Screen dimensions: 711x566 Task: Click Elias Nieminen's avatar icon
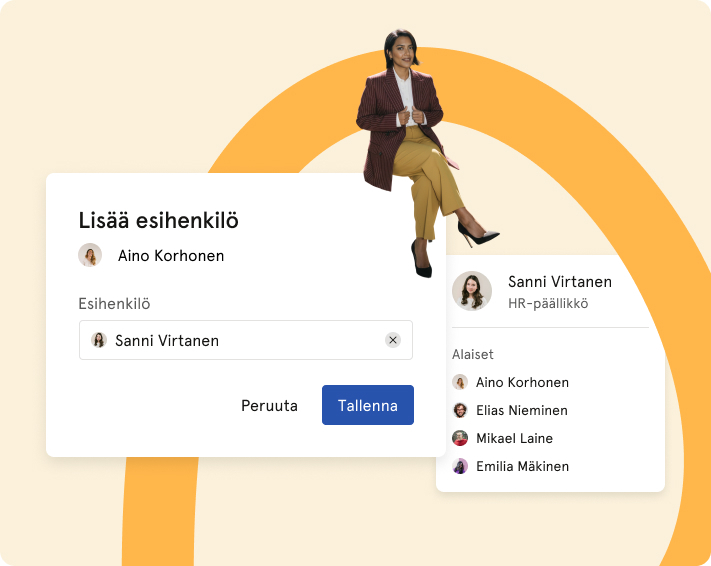[460, 410]
